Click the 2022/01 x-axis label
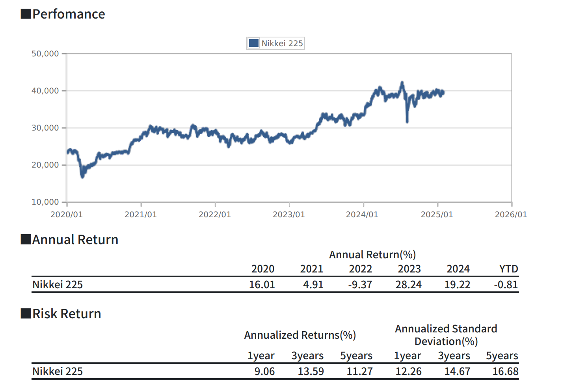This screenshot has height=388, width=588. click(x=215, y=215)
